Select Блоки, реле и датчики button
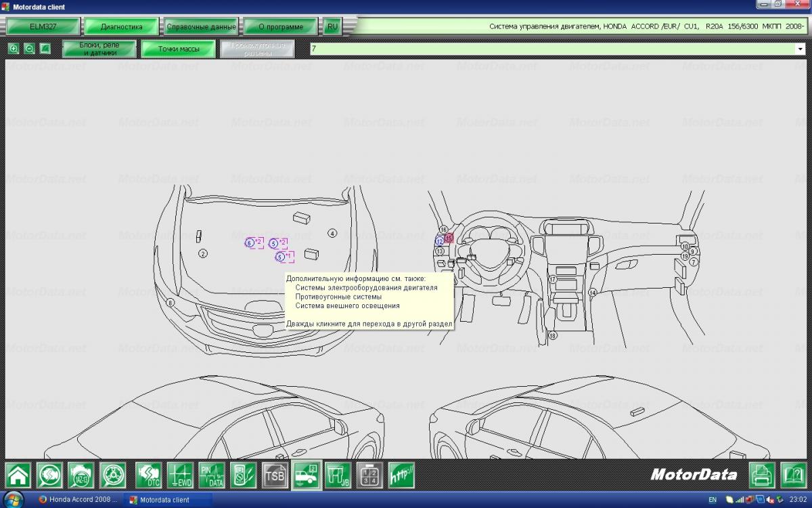The image size is (812, 508). (x=99, y=49)
